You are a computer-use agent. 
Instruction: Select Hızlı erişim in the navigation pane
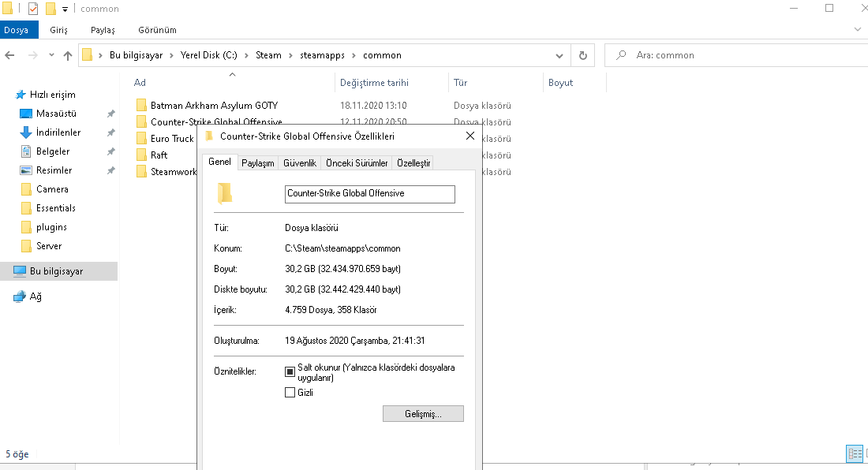coord(53,95)
